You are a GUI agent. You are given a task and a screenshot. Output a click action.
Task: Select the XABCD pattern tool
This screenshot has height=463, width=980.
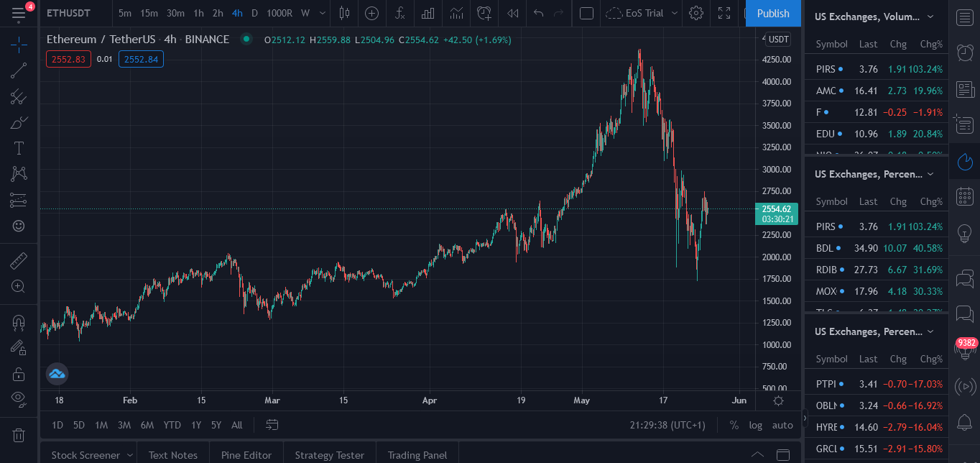[19, 174]
